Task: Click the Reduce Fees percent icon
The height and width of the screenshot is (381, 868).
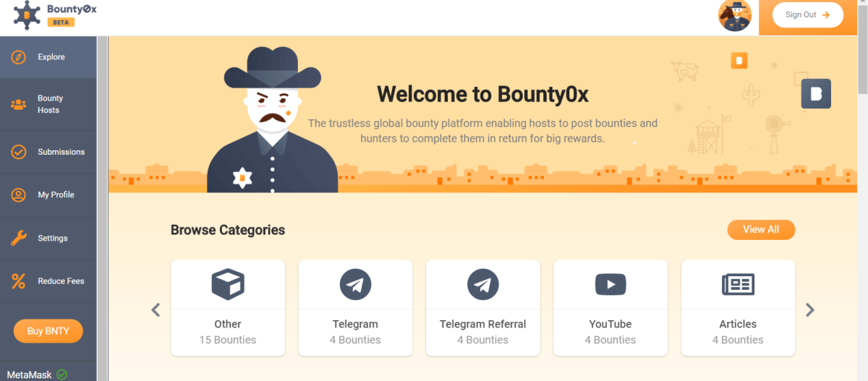Action: [18, 281]
